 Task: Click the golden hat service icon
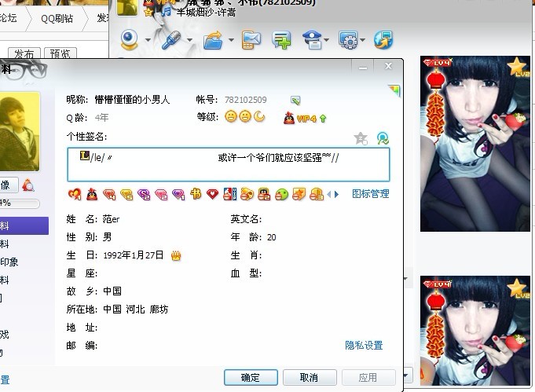coord(317,195)
